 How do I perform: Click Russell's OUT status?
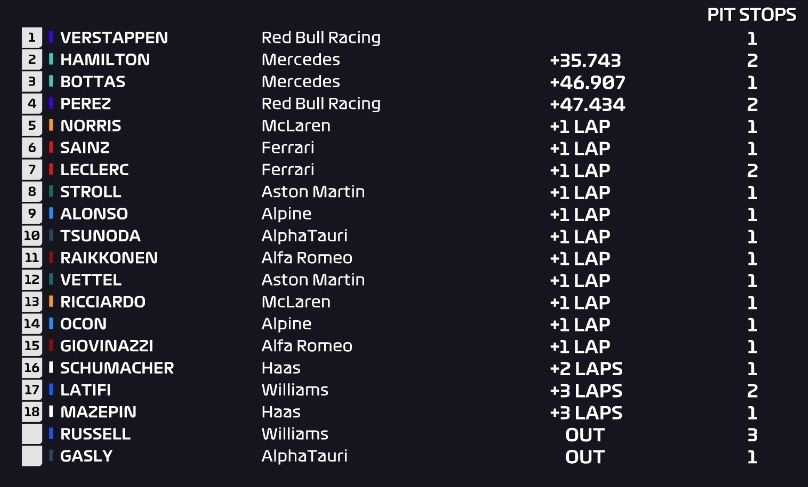[x=584, y=435]
